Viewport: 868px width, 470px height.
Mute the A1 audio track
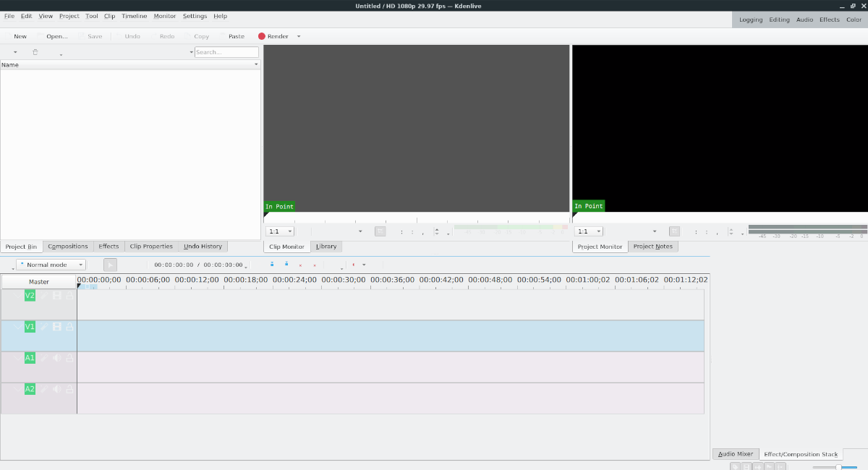56,358
